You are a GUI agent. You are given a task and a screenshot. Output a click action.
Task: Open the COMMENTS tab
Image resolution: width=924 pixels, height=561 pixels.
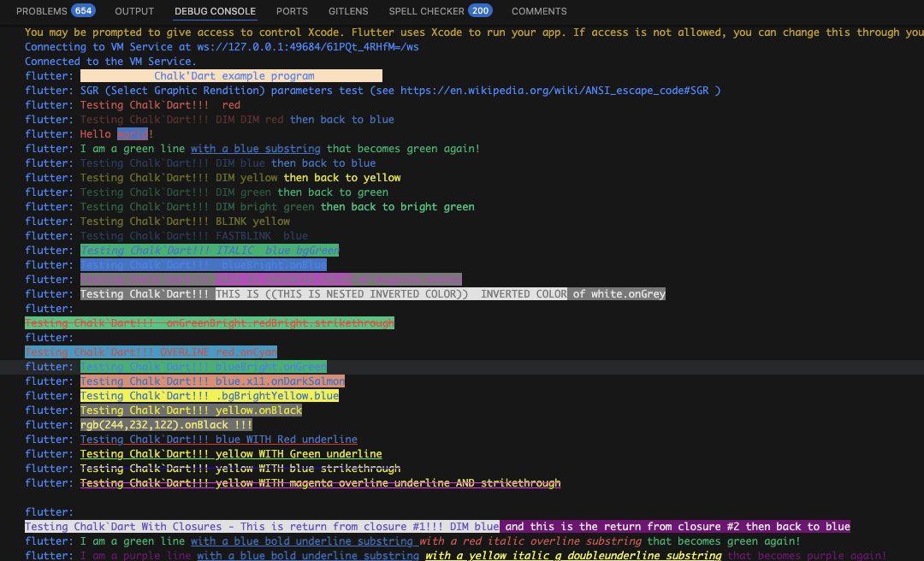tap(539, 11)
